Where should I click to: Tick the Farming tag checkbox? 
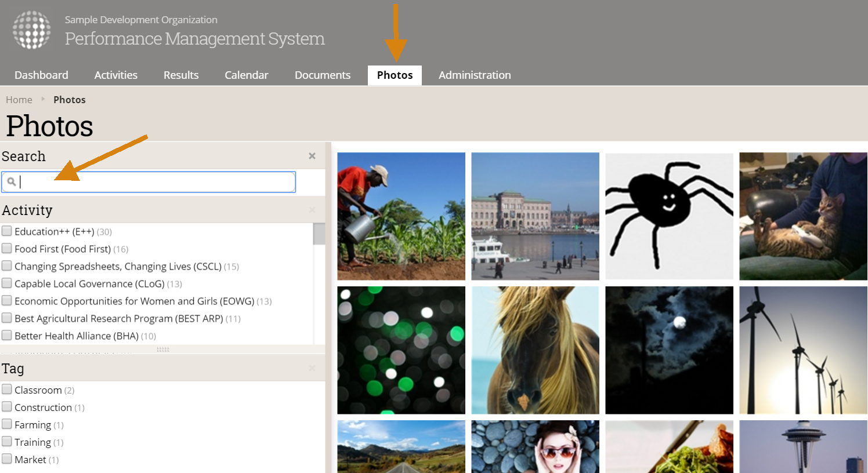click(7, 424)
